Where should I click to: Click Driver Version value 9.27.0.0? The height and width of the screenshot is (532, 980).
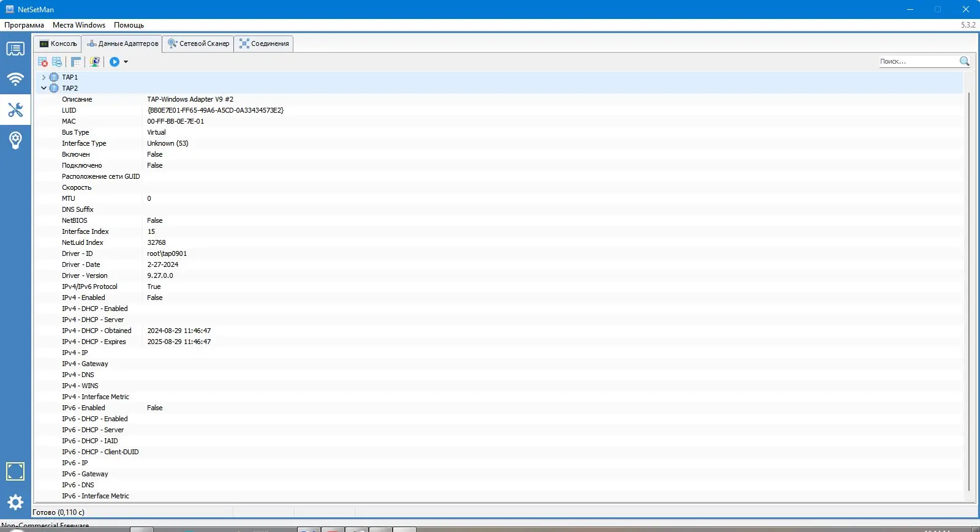160,275
